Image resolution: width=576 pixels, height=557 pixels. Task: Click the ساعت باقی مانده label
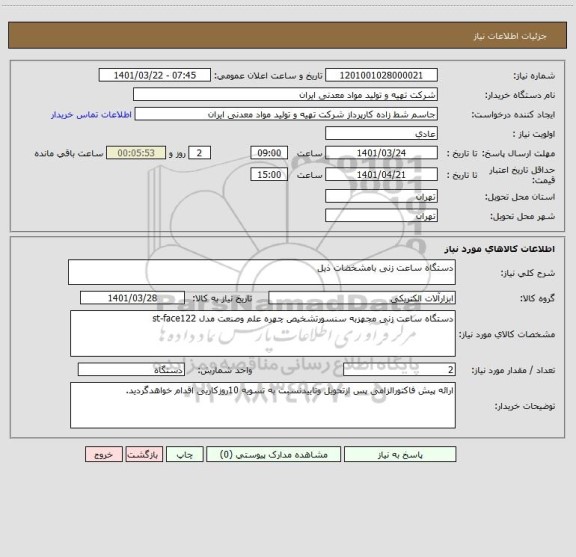tap(69, 154)
